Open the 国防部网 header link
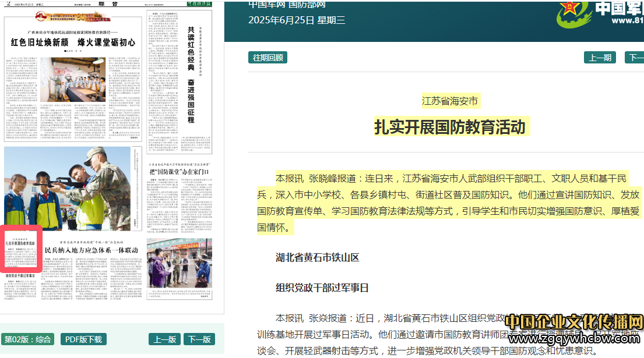The image size is (644, 358). [x=306, y=5]
